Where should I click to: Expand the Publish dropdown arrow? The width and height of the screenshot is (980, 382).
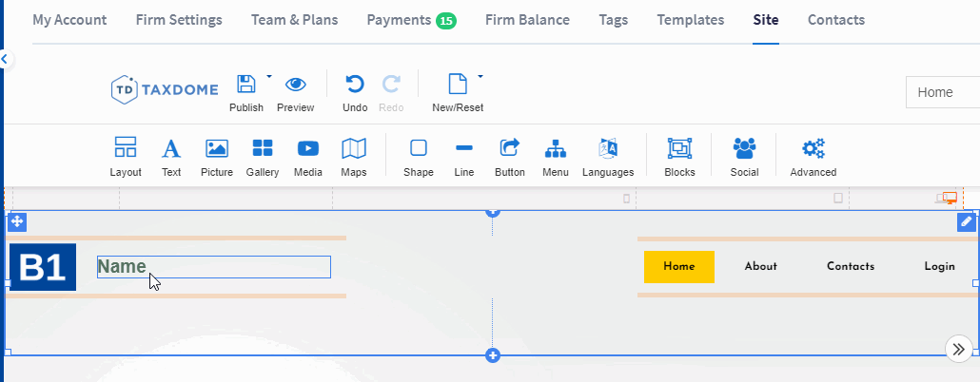[x=269, y=76]
